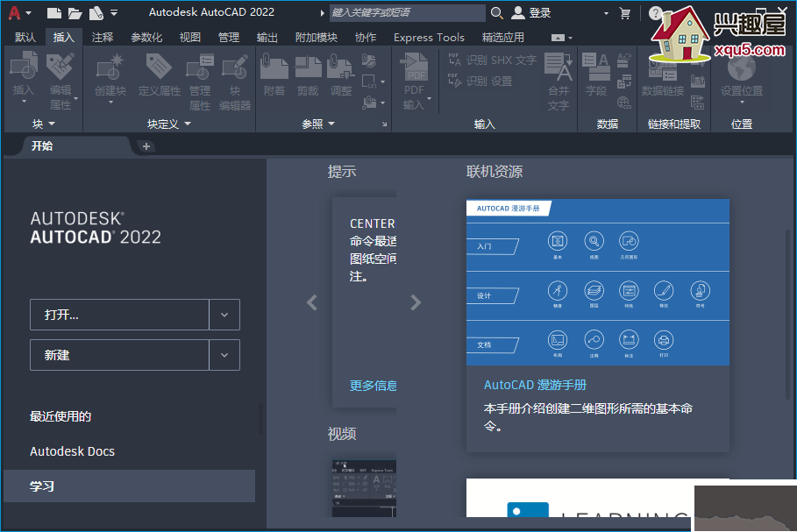This screenshot has width=797, height=532.
Task: Expand the dropdown arrow beside 登录
Action: coord(606,13)
